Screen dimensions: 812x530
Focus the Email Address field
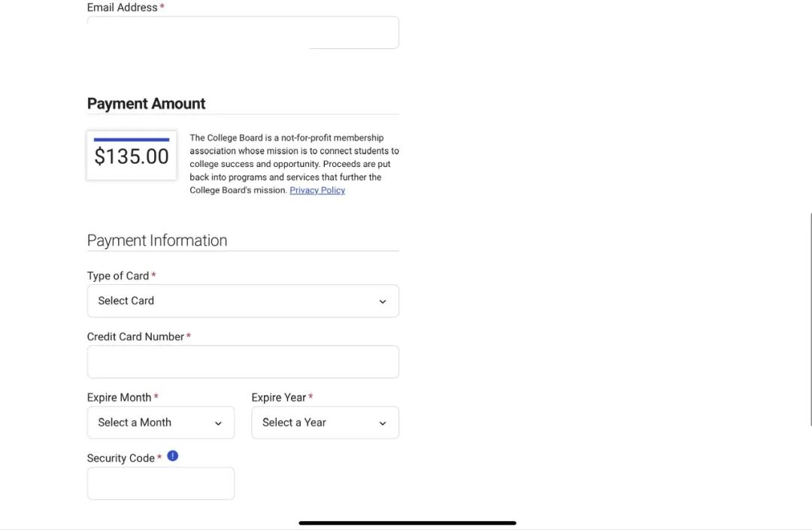[x=243, y=32]
